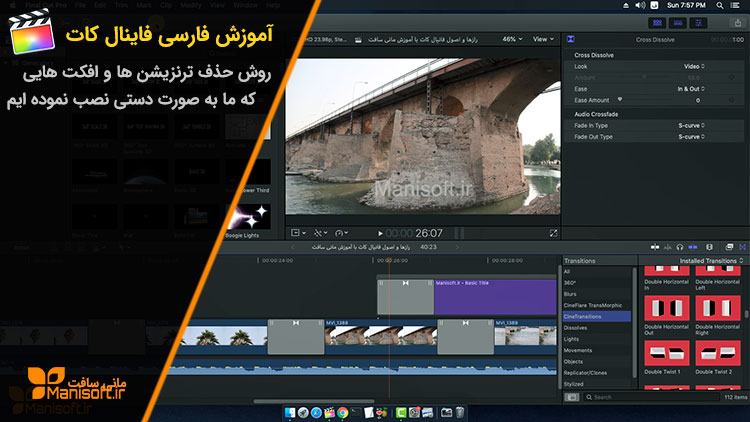Click the transitions Search field
This screenshot has width=750, height=422.
[651, 397]
